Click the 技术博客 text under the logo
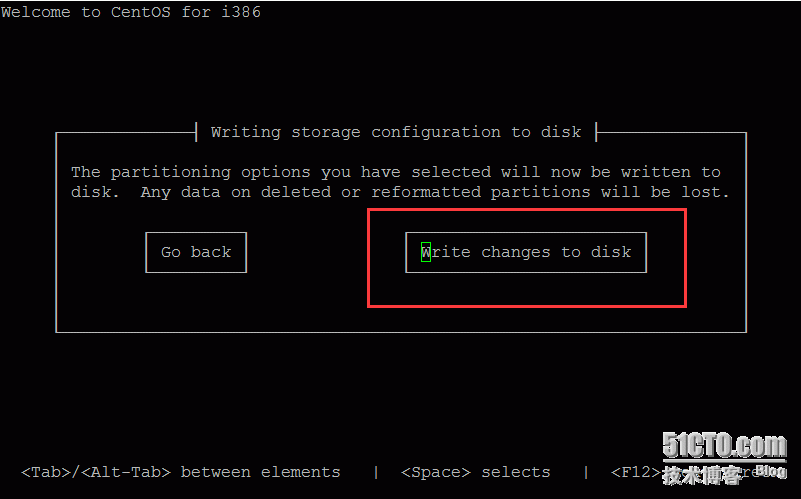Viewport: 801px width, 499px height. tap(702, 476)
